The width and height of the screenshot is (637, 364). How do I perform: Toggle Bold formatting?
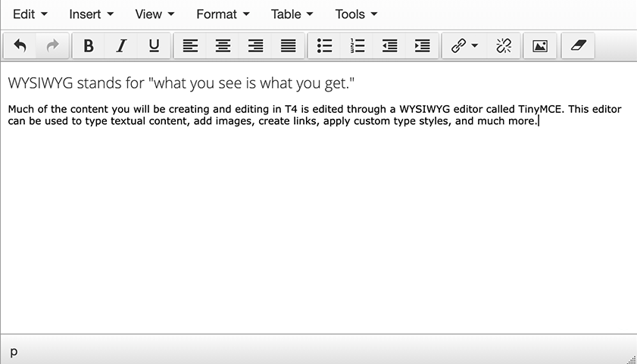[89, 46]
